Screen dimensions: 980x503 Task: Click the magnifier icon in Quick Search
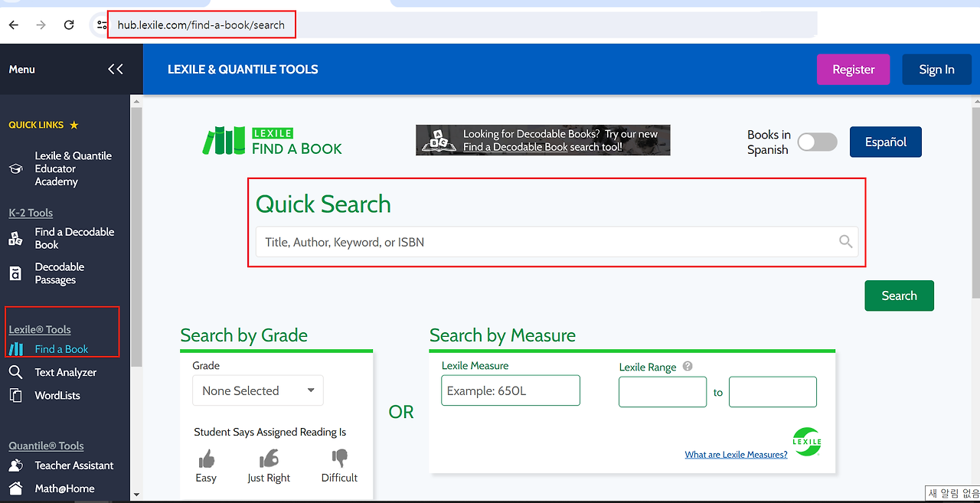[x=845, y=242]
